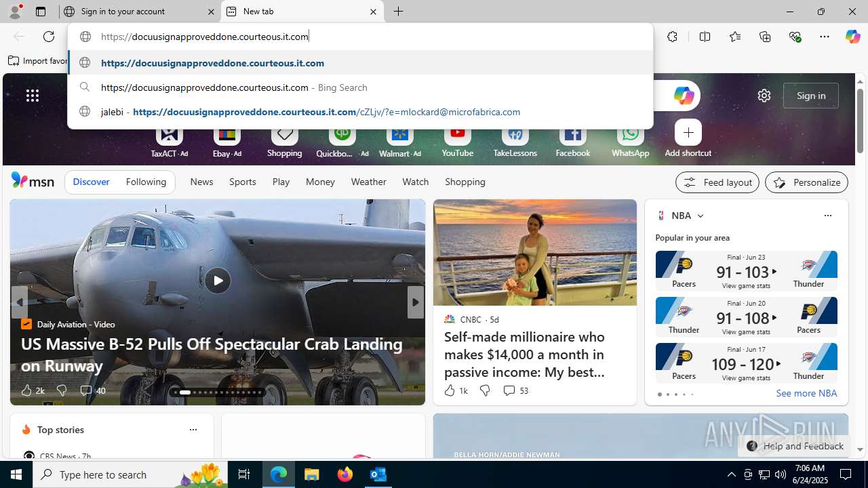The width and height of the screenshot is (868, 488).
Task: Open Help and Feedback button
Action: point(794,446)
